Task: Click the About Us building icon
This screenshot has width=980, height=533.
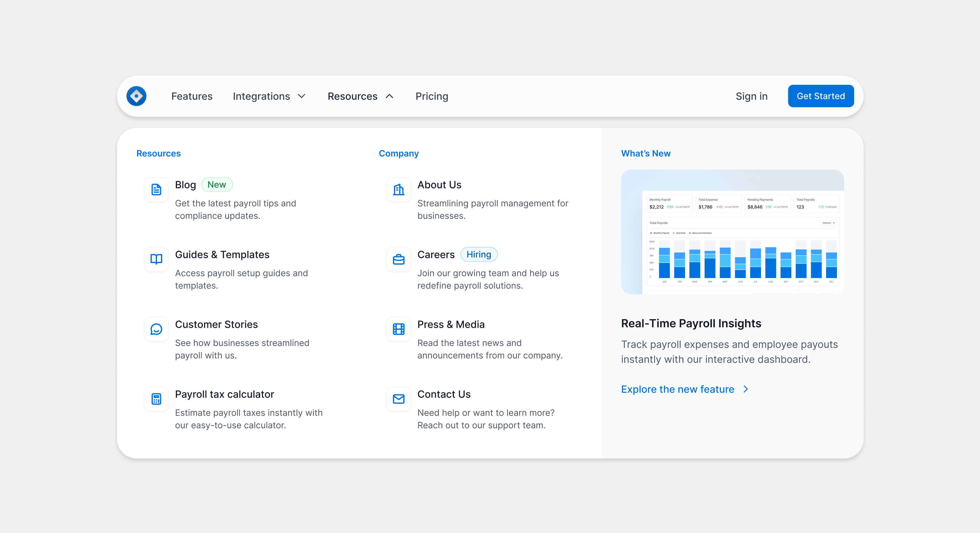Action: [398, 189]
